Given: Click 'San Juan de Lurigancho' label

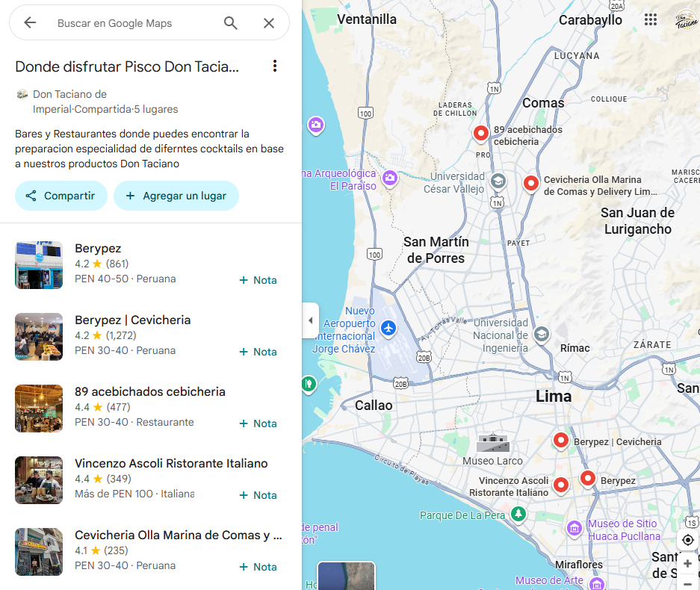Looking at the screenshot, I should [637, 221].
